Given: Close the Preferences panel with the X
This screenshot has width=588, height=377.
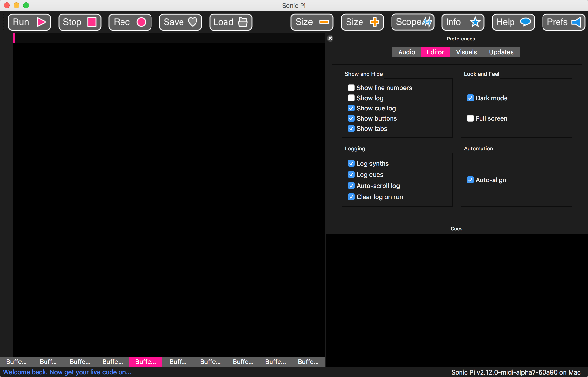Looking at the screenshot, I should coord(330,39).
